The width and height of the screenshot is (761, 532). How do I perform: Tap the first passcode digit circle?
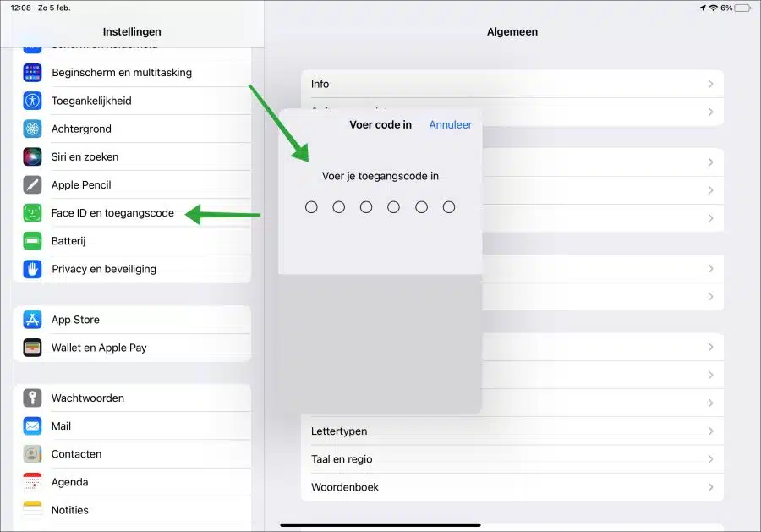point(311,207)
